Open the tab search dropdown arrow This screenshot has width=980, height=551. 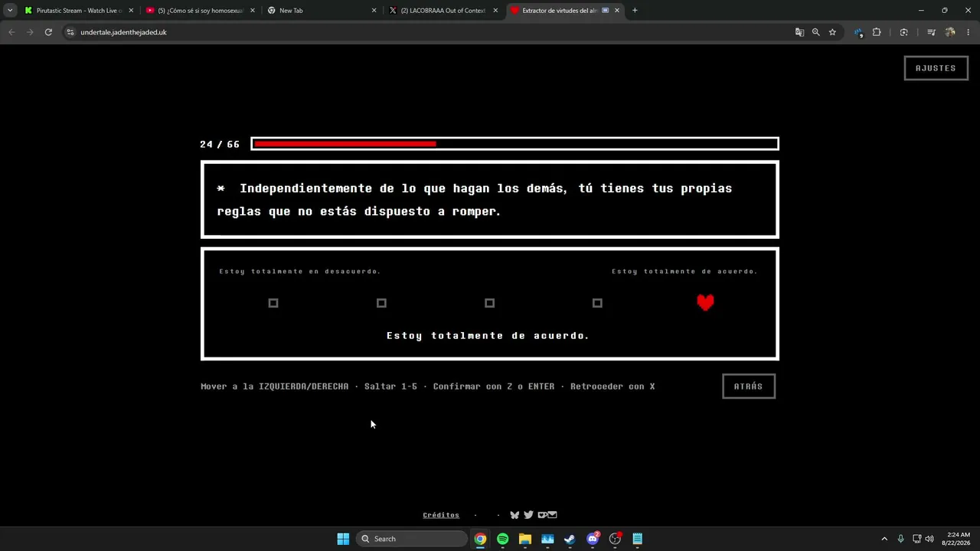(10, 11)
